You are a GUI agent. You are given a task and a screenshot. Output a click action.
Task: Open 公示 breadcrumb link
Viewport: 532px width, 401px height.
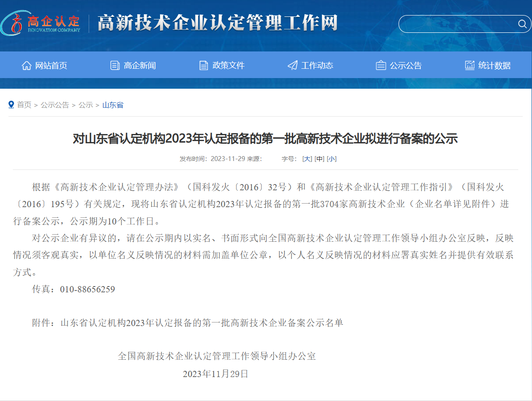click(86, 105)
